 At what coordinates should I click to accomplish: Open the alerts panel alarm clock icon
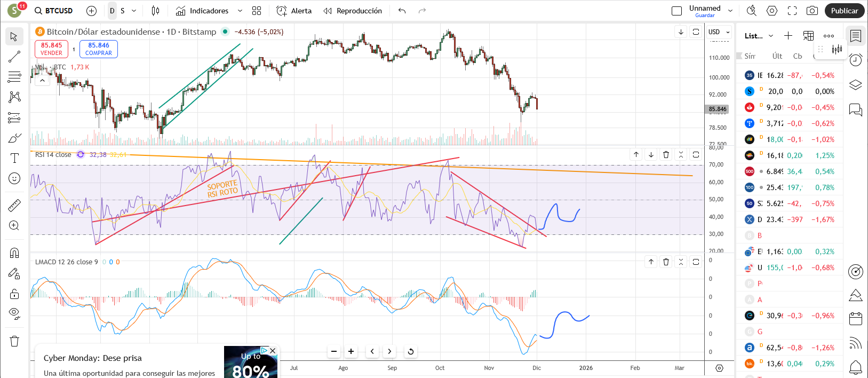coord(856,60)
